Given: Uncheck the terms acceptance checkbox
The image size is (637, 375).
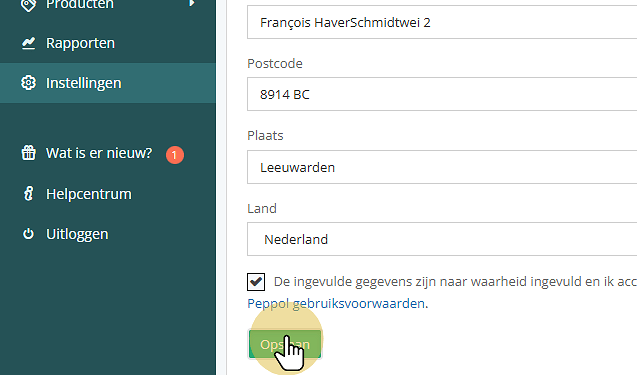Looking at the screenshot, I should 256,282.
